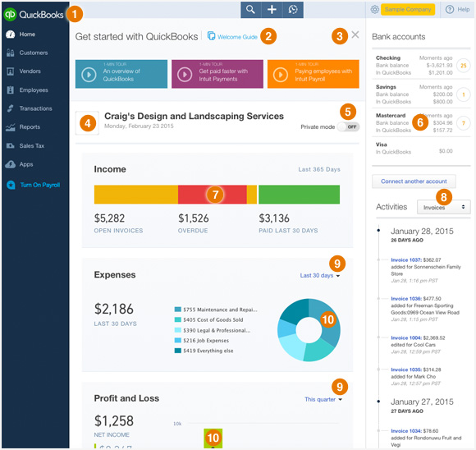Open Profit and Loss This quarter dropdown

tap(323, 399)
